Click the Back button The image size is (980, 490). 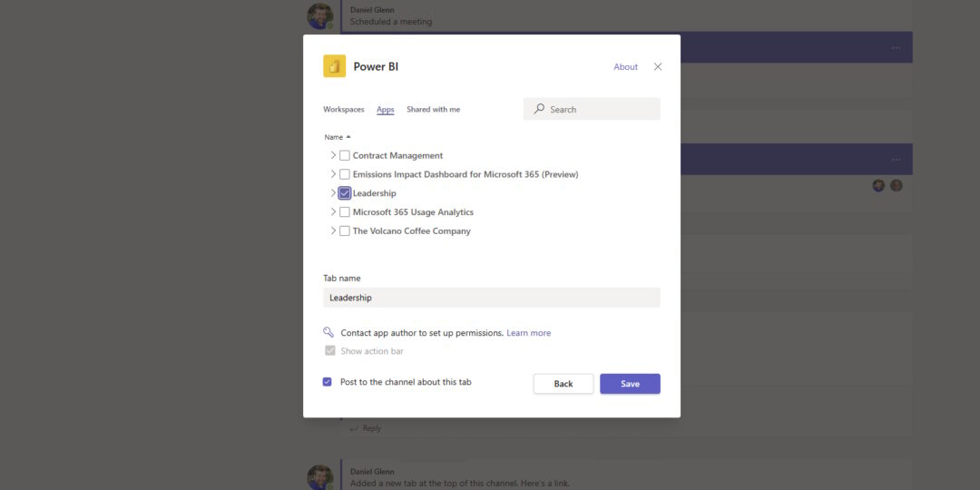click(563, 384)
